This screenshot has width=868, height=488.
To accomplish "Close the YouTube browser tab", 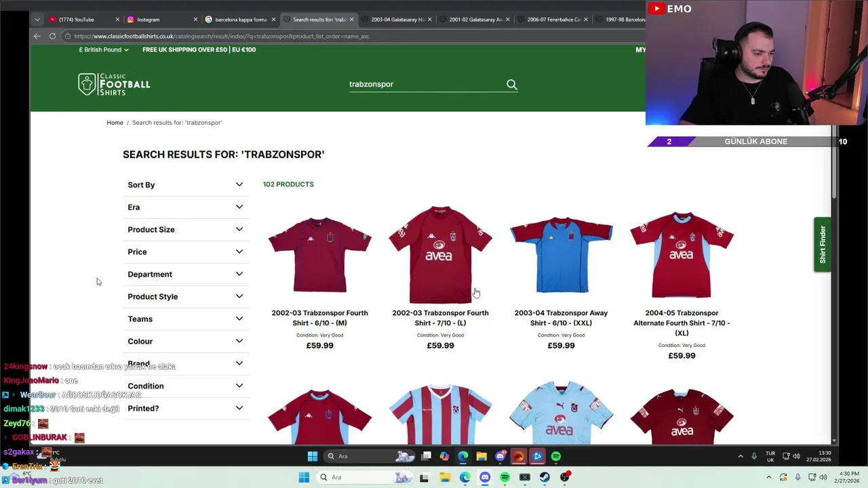I will pos(117,20).
